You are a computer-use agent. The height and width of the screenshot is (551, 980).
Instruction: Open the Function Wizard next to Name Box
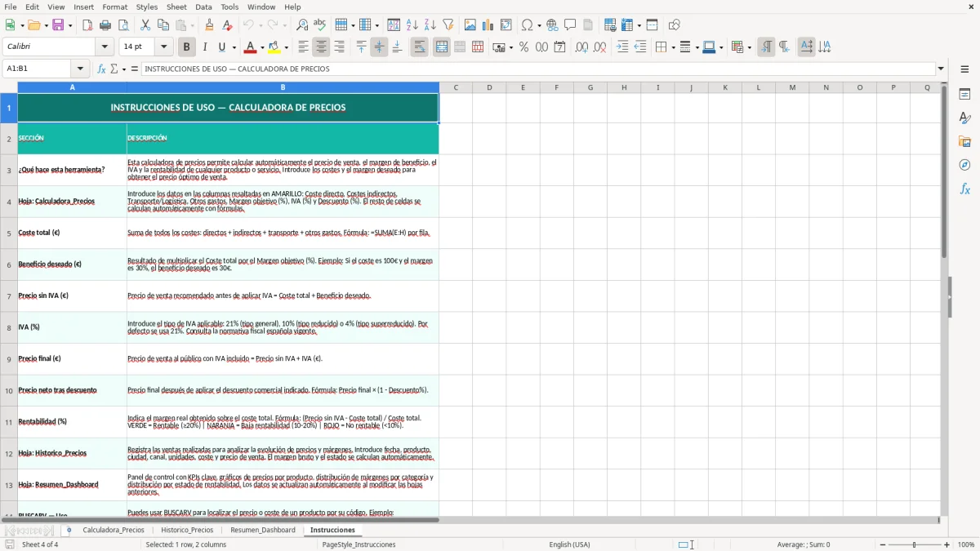click(x=102, y=69)
